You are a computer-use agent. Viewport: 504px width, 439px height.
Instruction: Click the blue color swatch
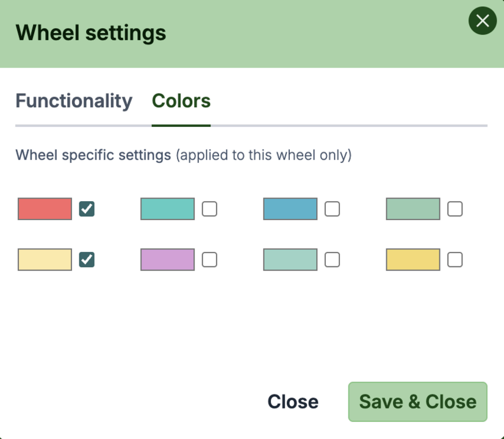coord(290,209)
